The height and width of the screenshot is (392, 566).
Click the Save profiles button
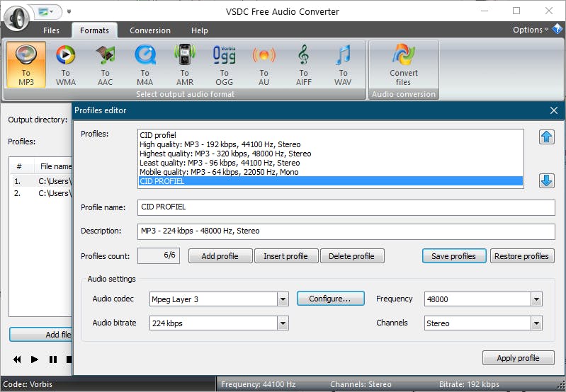454,256
